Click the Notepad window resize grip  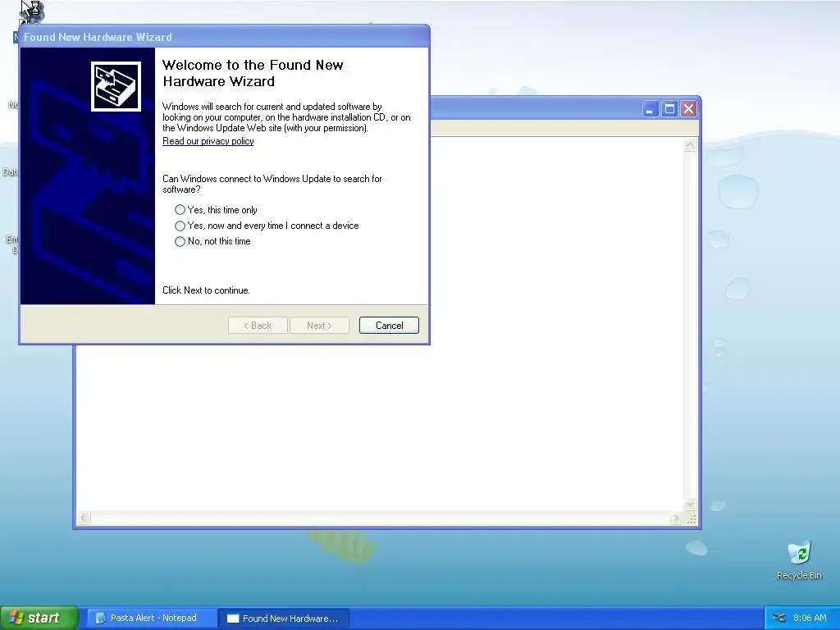tap(691, 518)
